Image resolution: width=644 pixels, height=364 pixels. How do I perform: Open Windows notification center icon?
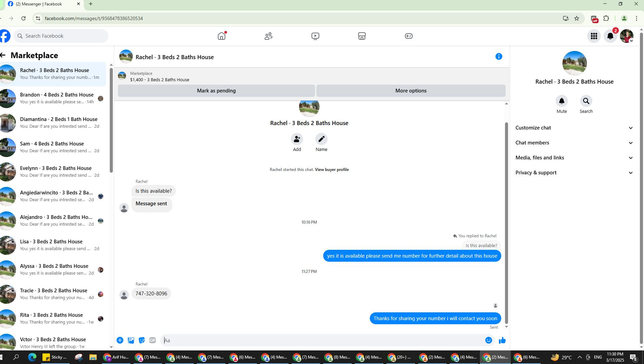coord(633,357)
